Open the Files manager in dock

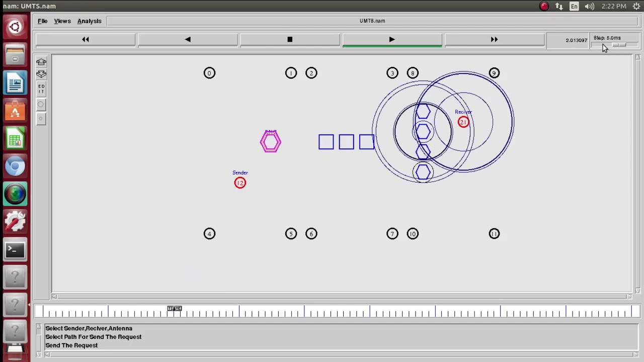[x=15, y=55]
